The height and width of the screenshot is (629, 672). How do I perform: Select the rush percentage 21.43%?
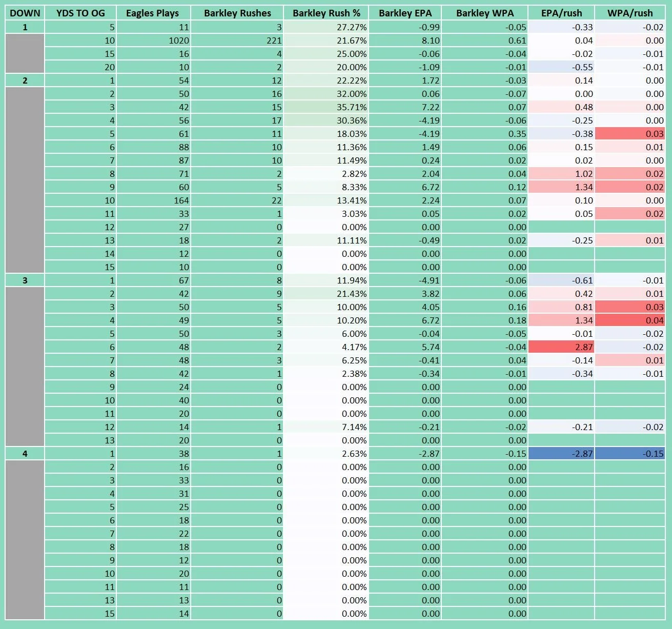pos(326,294)
